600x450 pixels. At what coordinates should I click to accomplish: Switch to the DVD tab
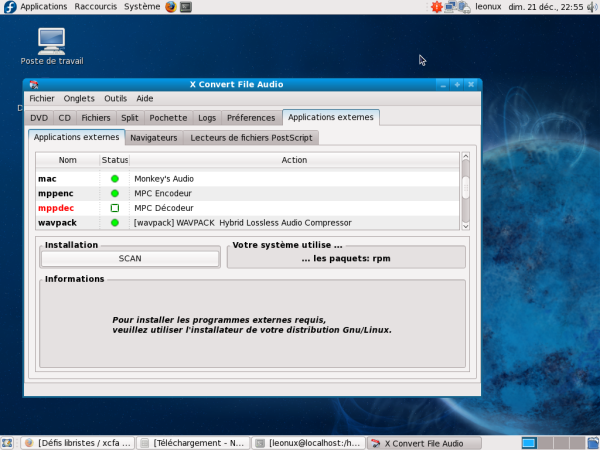click(39, 118)
